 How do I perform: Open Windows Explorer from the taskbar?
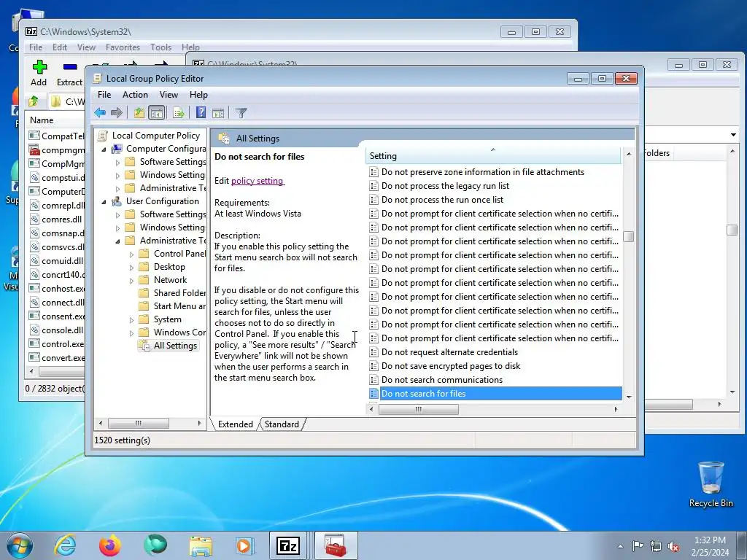(201, 545)
